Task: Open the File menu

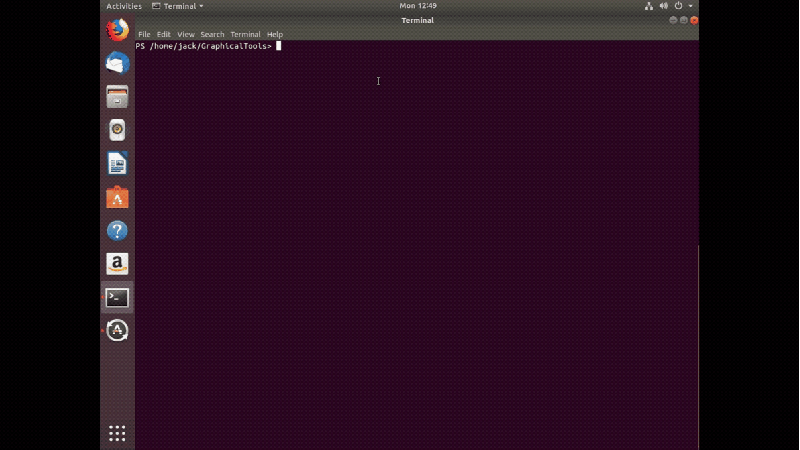Action: coord(144,34)
